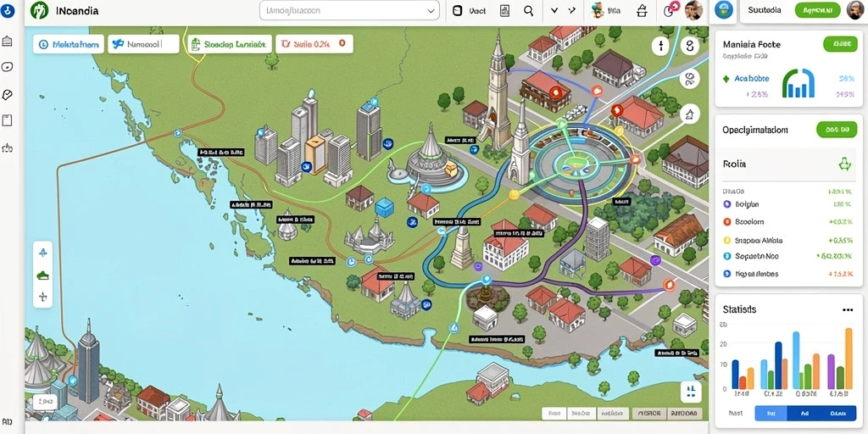This screenshot has width=868, height=434.
Task: Select the red-orange Bsoolorn legend dot
Action: [727, 222]
